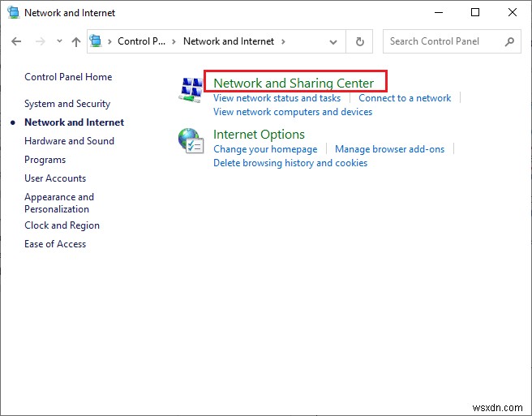Select Network and Internet in sidebar
Image resolution: width=532 pixels, height=416 pixels.
click(x=75, y=122)
